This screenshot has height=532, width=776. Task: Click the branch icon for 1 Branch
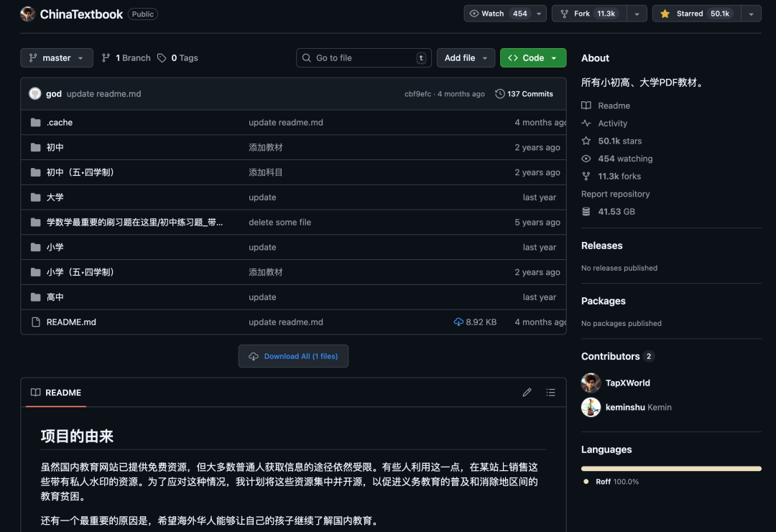[106, 58]
